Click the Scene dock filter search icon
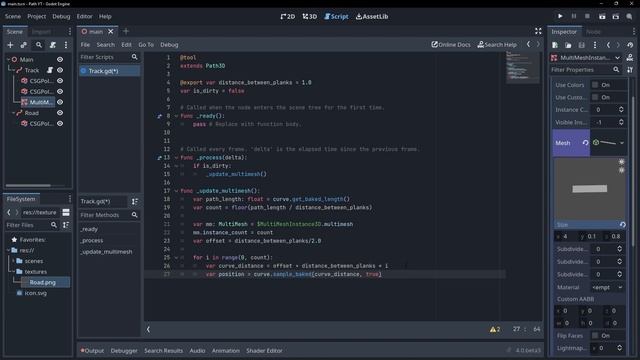 (39, 45)
